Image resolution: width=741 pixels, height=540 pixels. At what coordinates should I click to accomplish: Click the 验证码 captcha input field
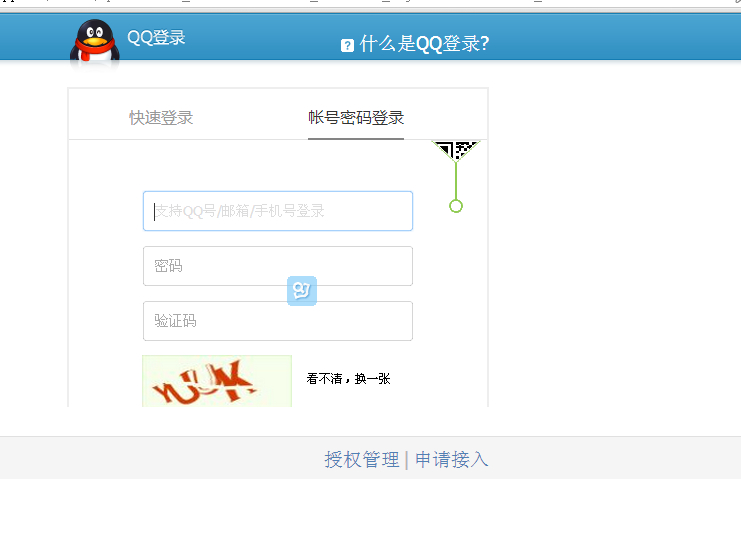[x=278, y=321]
